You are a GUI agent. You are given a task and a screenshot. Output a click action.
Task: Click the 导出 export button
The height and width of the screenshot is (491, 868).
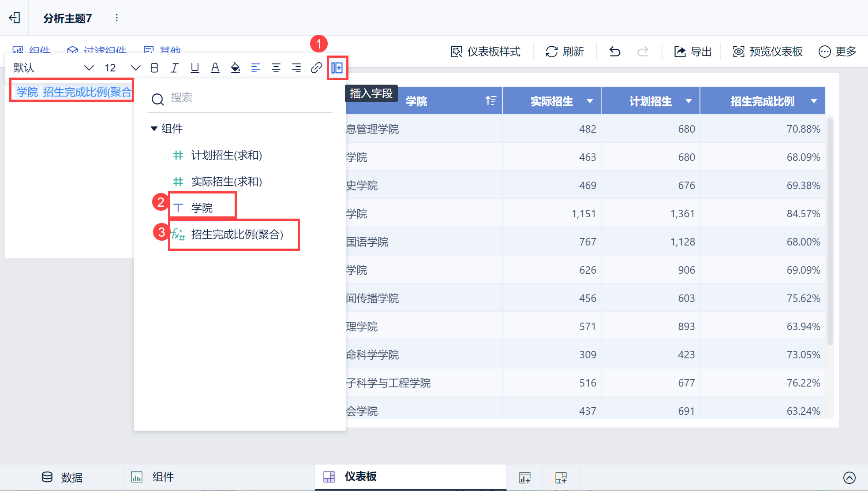pyautogui.click(x=692, y=52)
